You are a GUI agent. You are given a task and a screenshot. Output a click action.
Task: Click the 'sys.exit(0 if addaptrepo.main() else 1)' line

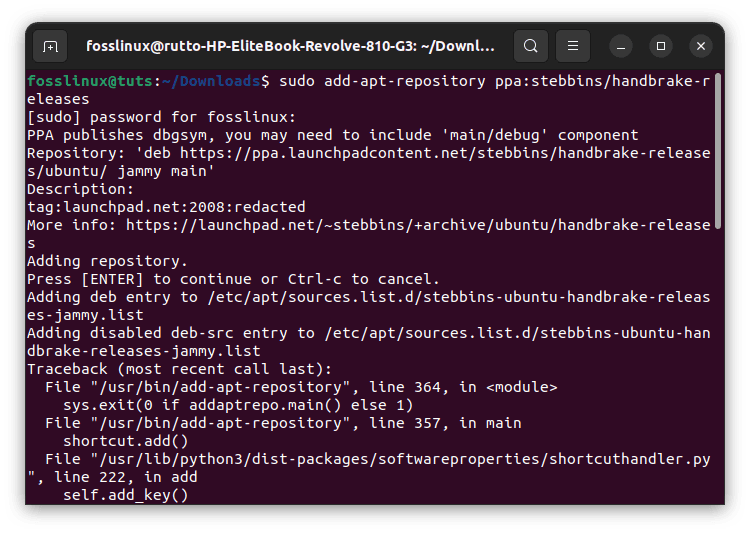click(238, 405)
